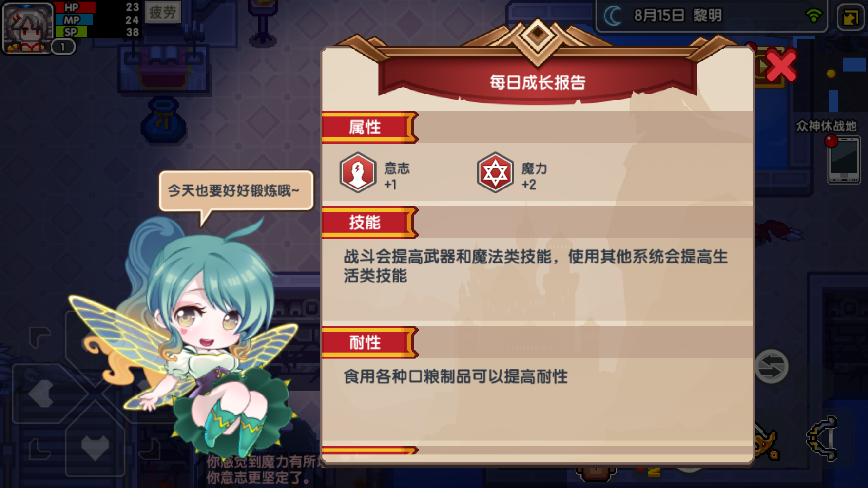Tap the swap arrows circular icon
The image size is (868, 488).
click(772, 366)
